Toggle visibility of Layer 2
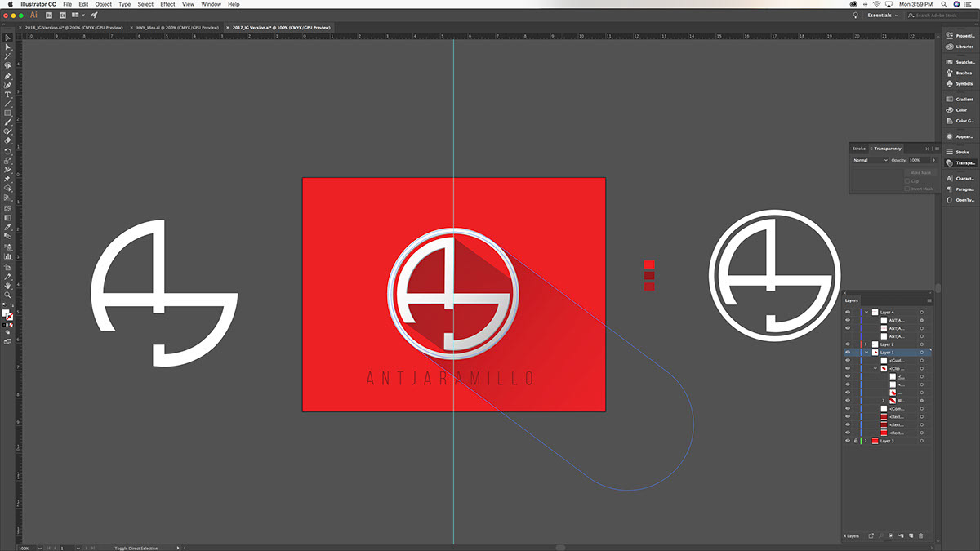 [847, 344]
